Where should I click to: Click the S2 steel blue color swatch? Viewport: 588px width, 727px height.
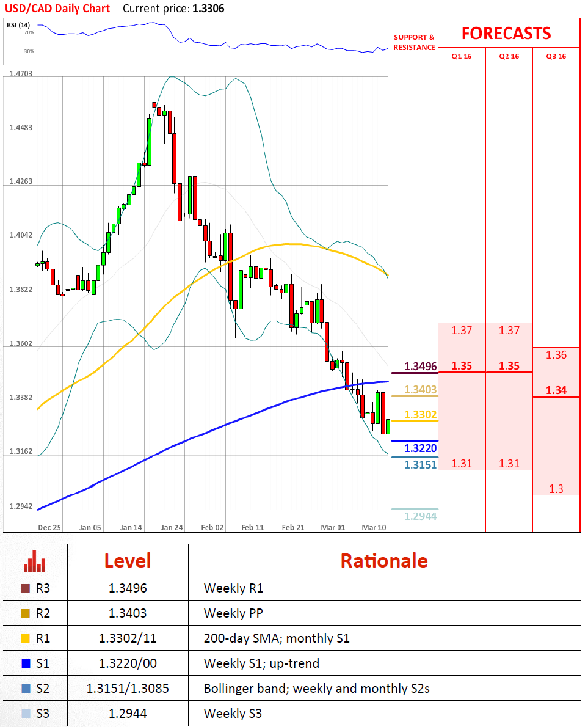(x=26, y=689)
